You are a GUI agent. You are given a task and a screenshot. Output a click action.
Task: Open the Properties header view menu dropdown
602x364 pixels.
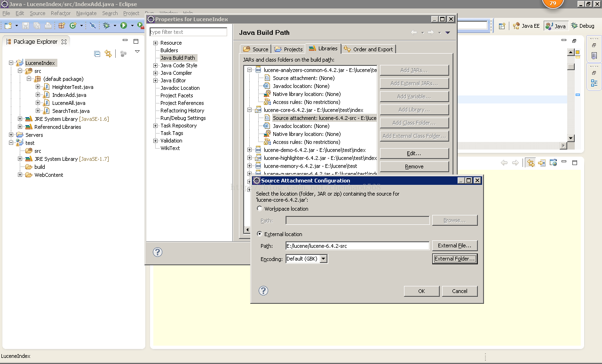coord(448,32)
